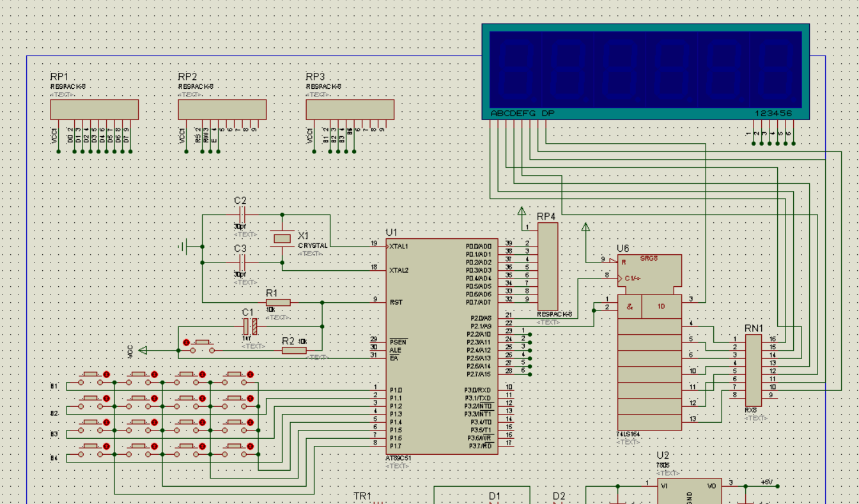The image size is (859, 504).
Task: Toggle the last keypad button in row B1
Action: [x=251, y=374]
